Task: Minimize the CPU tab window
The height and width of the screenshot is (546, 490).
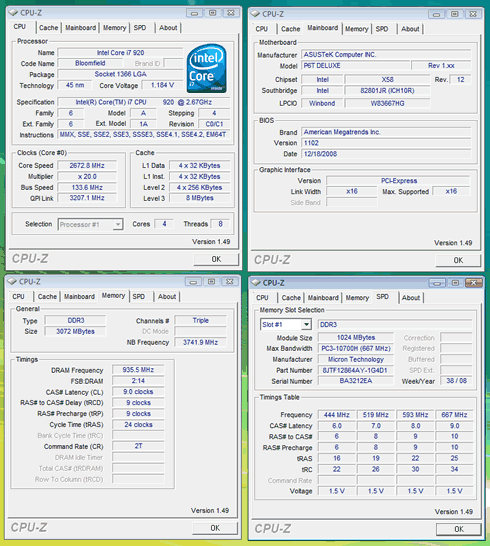Action: pyautogui.click(x=194, y=13)
